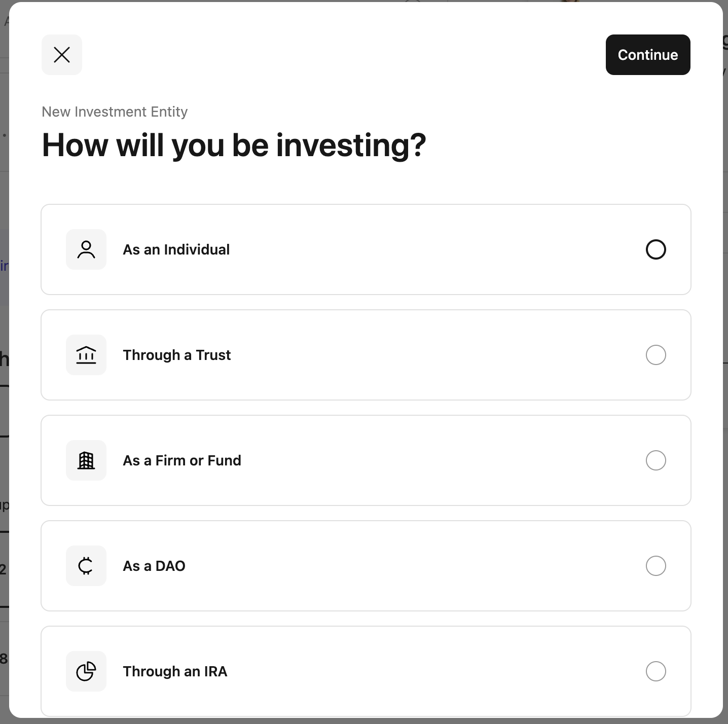Image resolution: width=728 pixels, height=724 pixels.
Task: Click the office building Firm icon
Action: 86,460
